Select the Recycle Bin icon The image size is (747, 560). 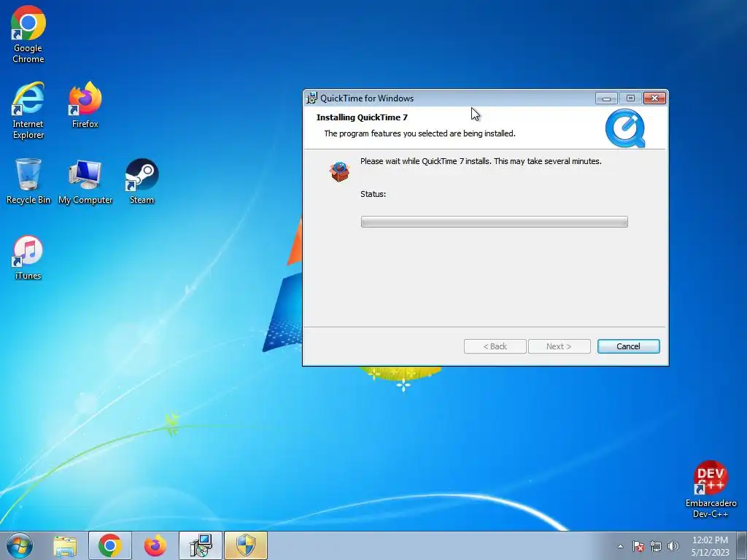28,181
